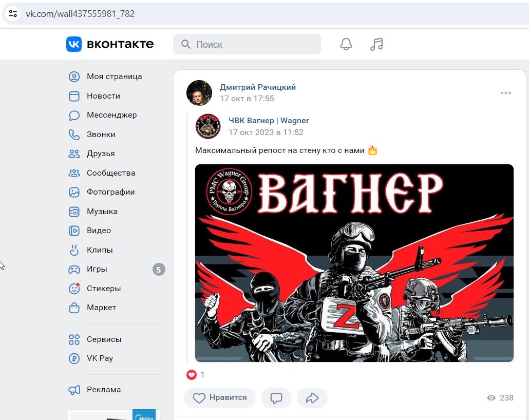Click the original post date 17 окт 2023 в 11:52

pyautogui.click(x=266, y=132)
